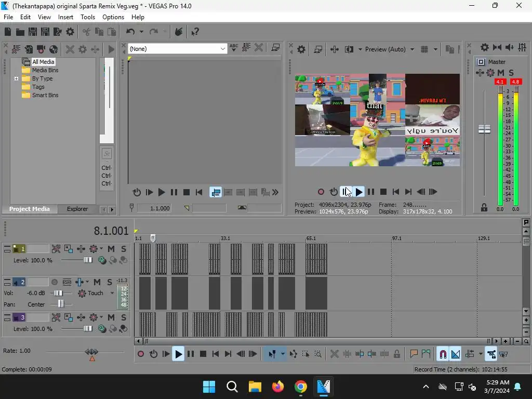The image size is (532, 399).
Task: Open the Undo history dropdown arrow
Action: point(141,32)
